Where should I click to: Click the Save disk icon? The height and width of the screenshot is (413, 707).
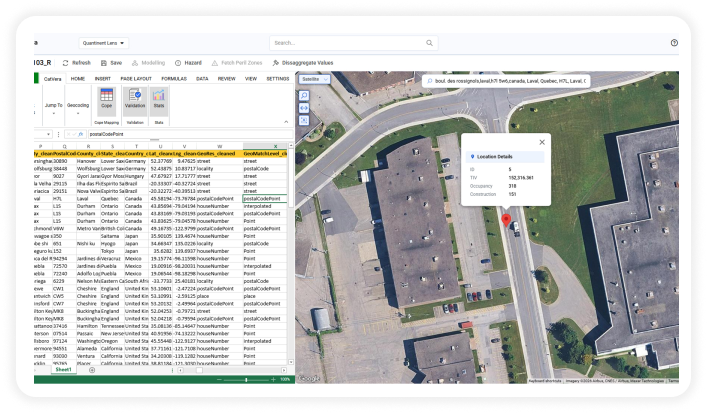[104, 63]
